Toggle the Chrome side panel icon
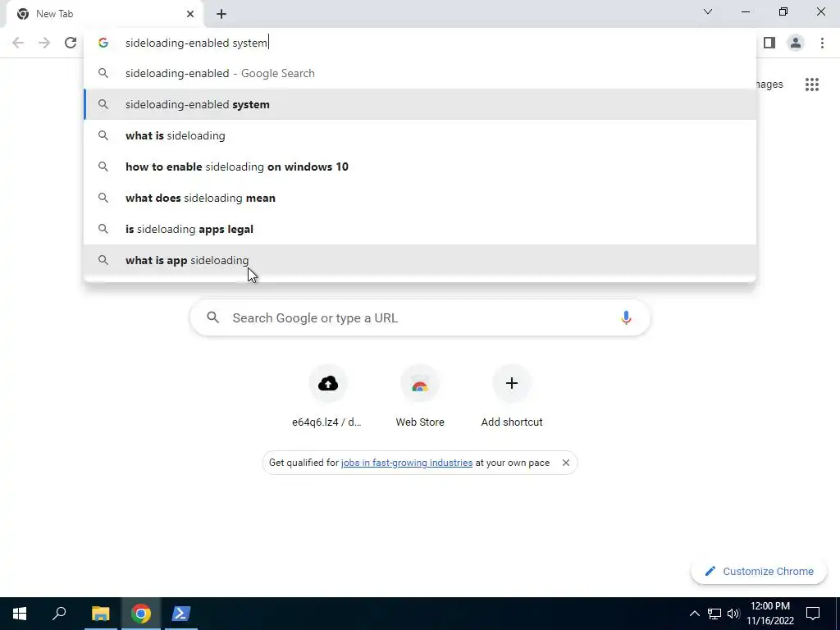Image resolution: width=840 pixels, height=630 pixels. tap(769, 43)
